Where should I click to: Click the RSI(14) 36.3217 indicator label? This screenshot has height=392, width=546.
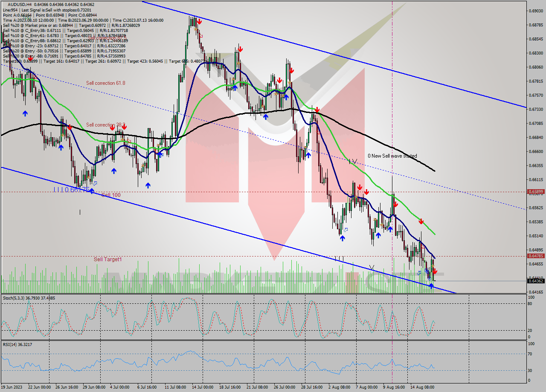point(17,344)
